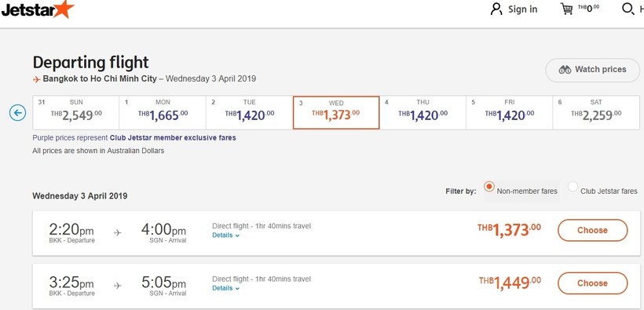Select Club Jetstar fares radio button
The height and width of the screenshot is (310, 644).
tap(573, 187)
